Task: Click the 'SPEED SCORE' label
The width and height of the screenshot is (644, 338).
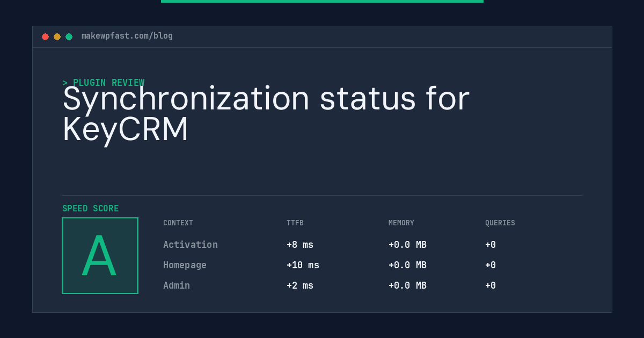Action: [91, 208]
